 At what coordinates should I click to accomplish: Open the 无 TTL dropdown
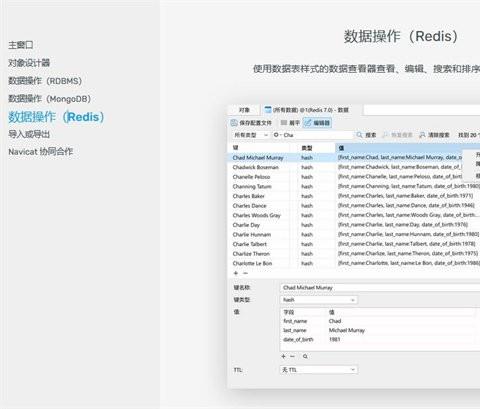click(x=319, y=370)
